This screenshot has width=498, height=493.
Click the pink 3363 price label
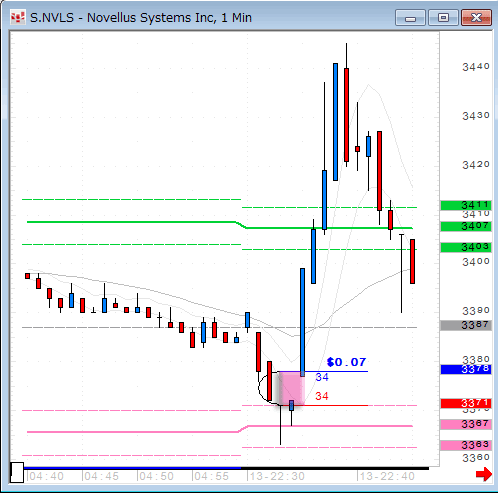pyautogui.click(x=466, y=445)
